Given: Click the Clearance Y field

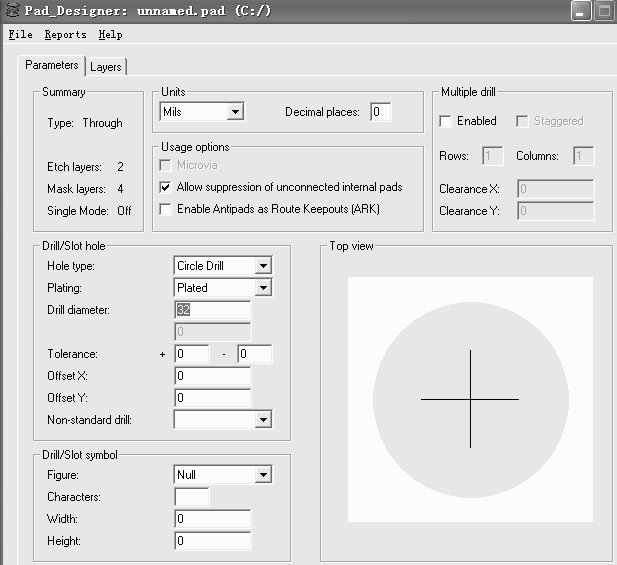Looking at the screenshot, I should [x=556, y=211].
